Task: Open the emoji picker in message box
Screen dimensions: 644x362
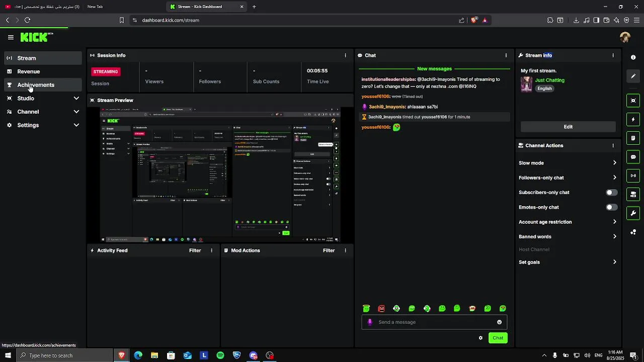Action: (x=499, y=322)
